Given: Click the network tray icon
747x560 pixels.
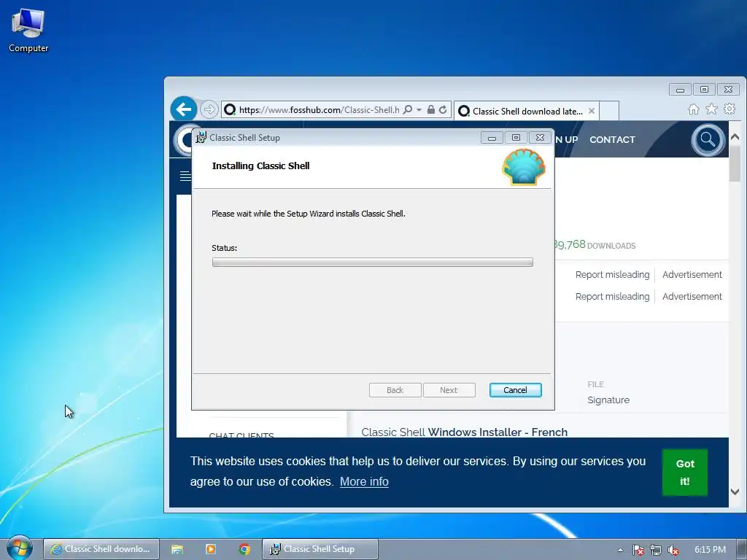Looking at the screenshot, I should click(656, 550).
